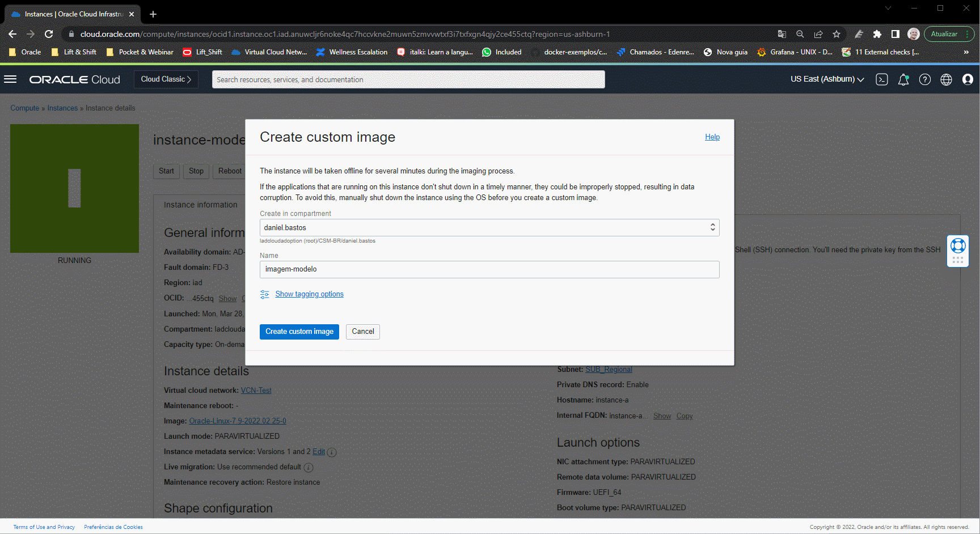Open the US East (Ashburn) region selector
The height and width of the screenshot is (534, 980).
[x=827, y=79]
